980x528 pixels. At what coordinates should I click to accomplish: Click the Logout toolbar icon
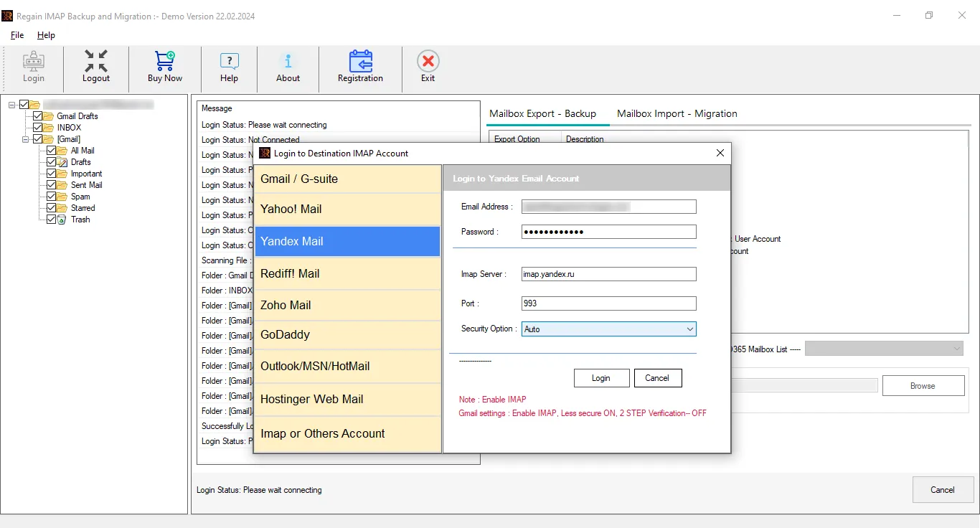click(x=96, y=62)
